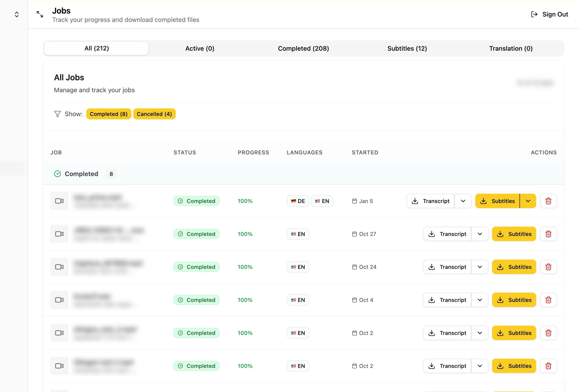Open the Subtitles dropdown chevron on the Jan 5 row
The image size is (580, 392).
528,201
